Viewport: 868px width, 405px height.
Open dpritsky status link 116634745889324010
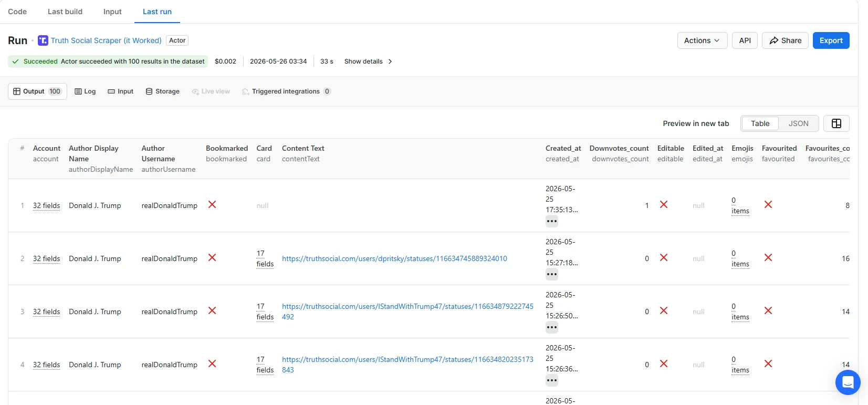point(394,258)
